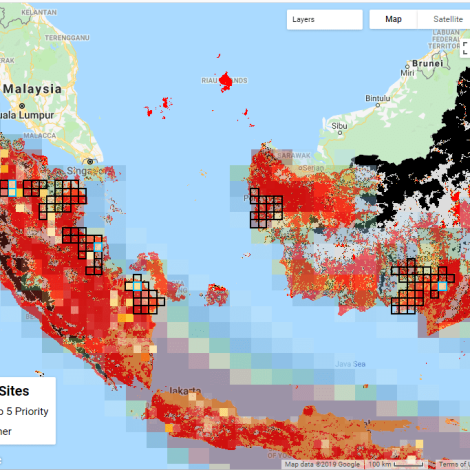Image resolution: width=470 pixels, height=470 pixels.
Task: Select the Sibu town marker
Action: click(x=340, y=133)
